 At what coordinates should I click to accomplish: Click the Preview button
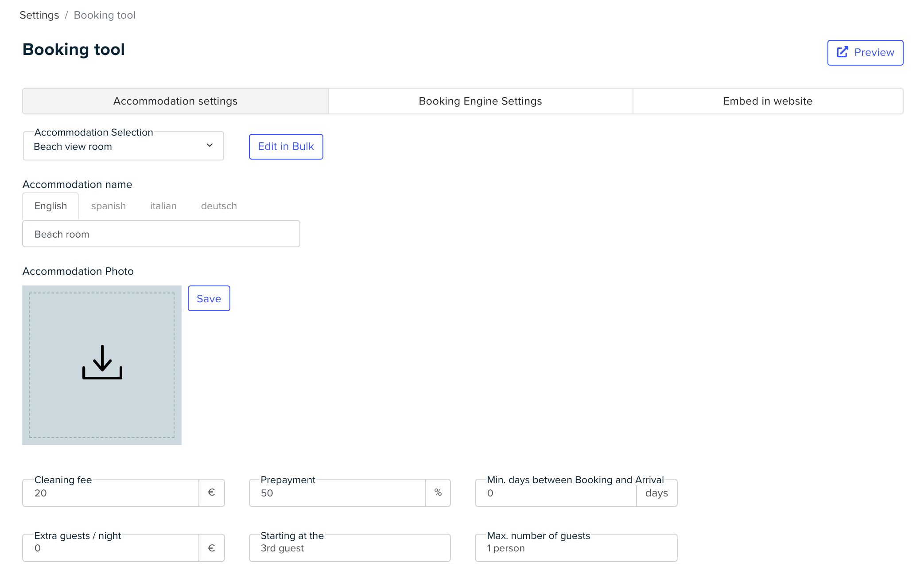(x=866, y=53)
